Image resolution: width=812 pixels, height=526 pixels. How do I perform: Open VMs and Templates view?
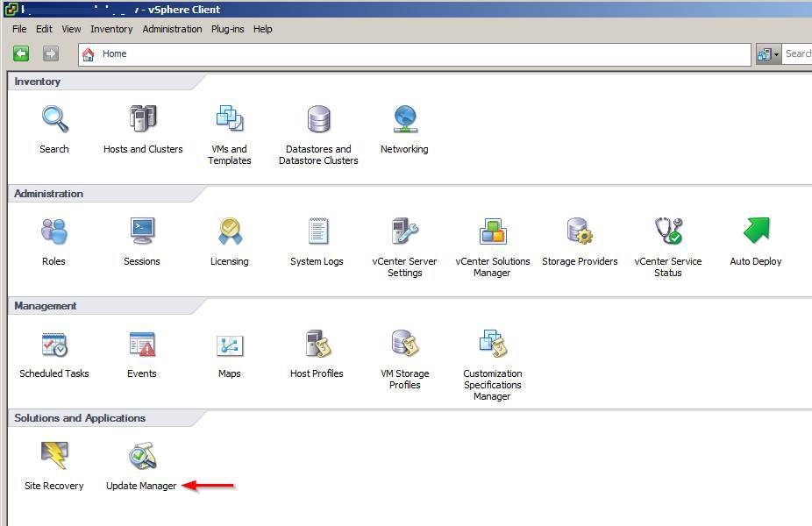tap(230, 119)
